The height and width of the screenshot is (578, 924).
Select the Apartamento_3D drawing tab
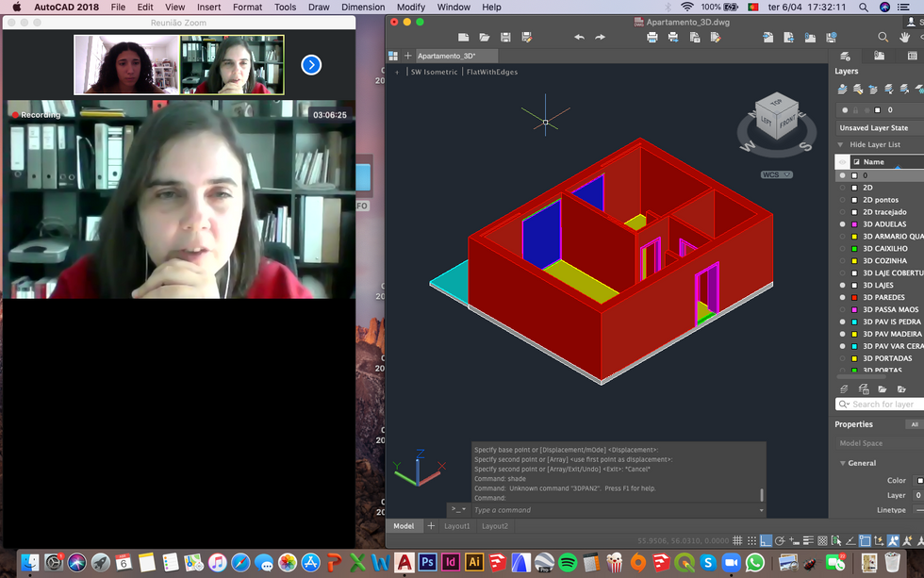click(456, 56)
